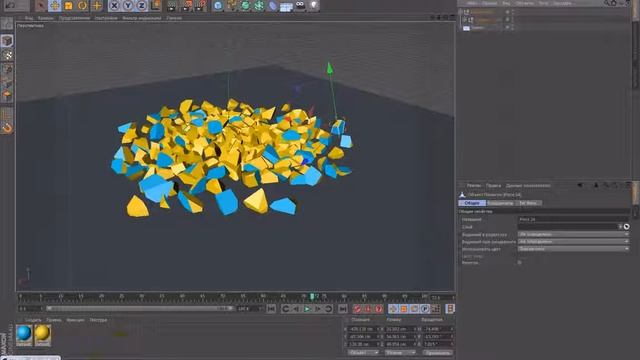Open viewport Вид menu

point(29,18)
